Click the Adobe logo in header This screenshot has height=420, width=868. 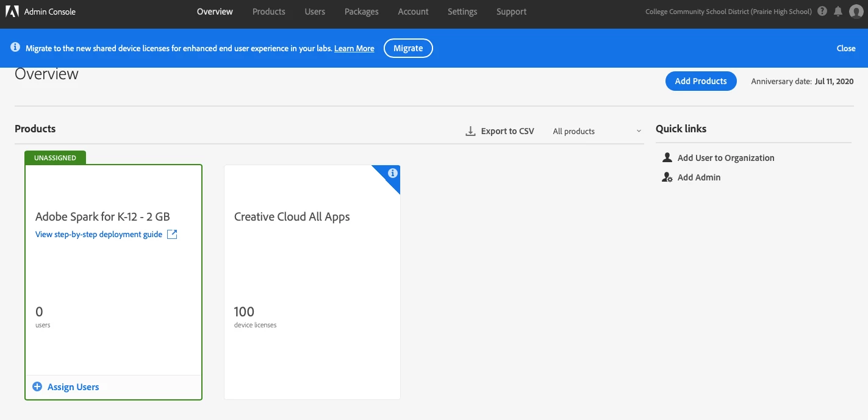coord(12,12)
